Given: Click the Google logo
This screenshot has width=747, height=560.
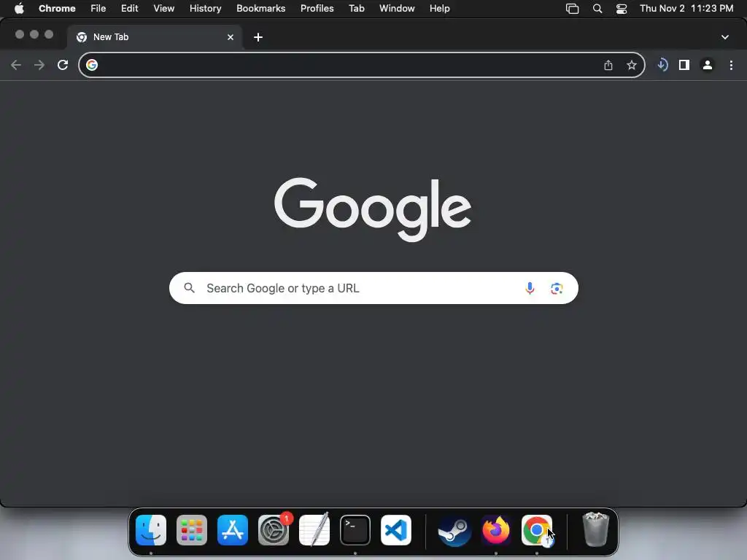Looking at the screenshot, I should [x=373, y=209].
